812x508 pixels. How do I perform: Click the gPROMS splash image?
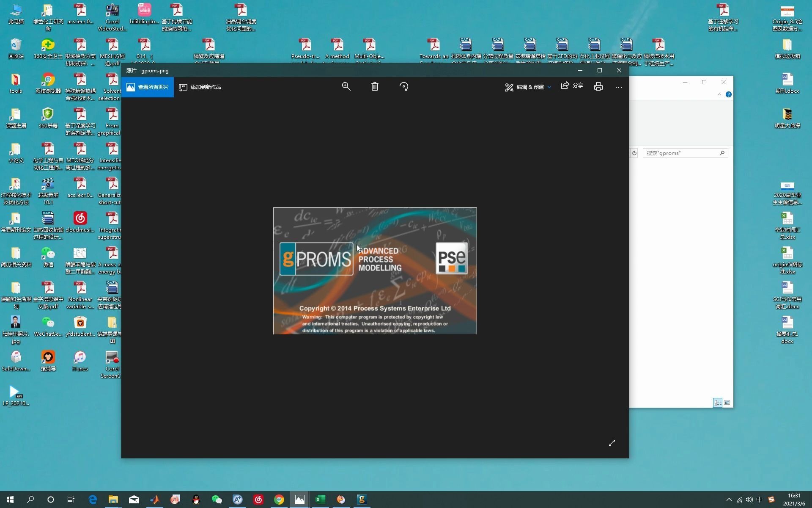coord(375,271)
